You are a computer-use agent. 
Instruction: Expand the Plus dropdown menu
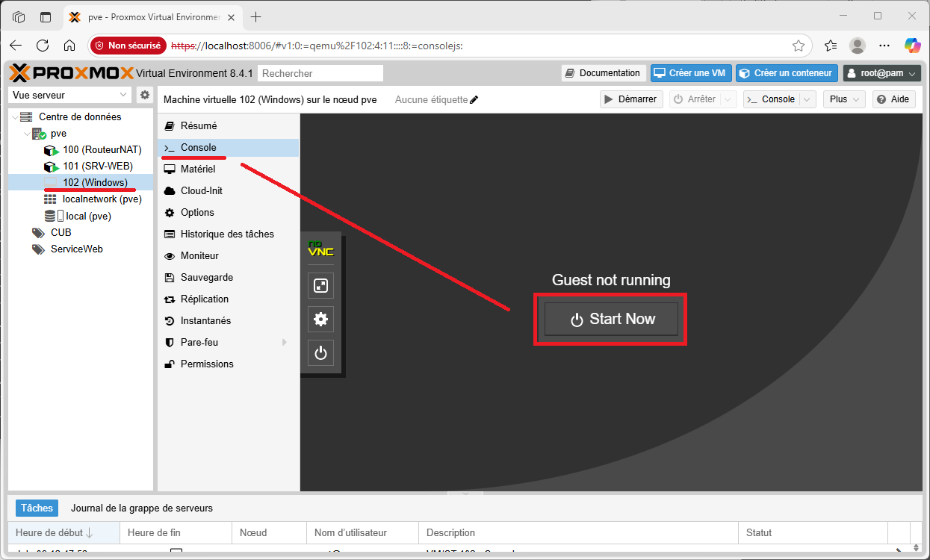click(843, 99)
